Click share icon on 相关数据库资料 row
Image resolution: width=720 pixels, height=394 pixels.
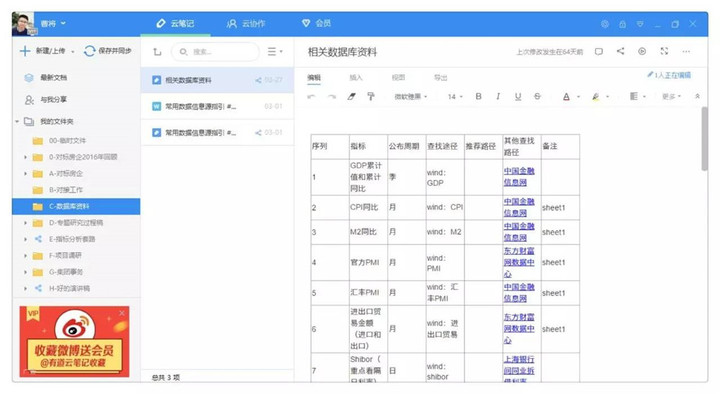click(258, 80)
